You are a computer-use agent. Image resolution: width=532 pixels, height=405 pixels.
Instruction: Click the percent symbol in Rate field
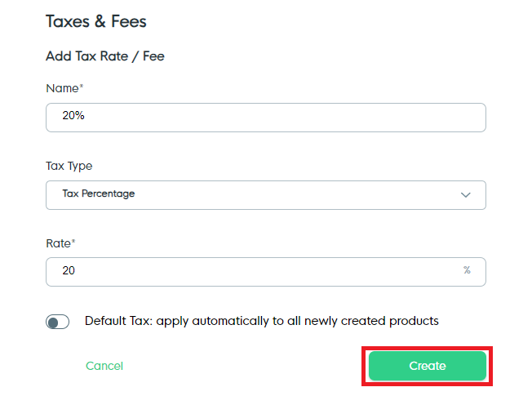(467, 270)
